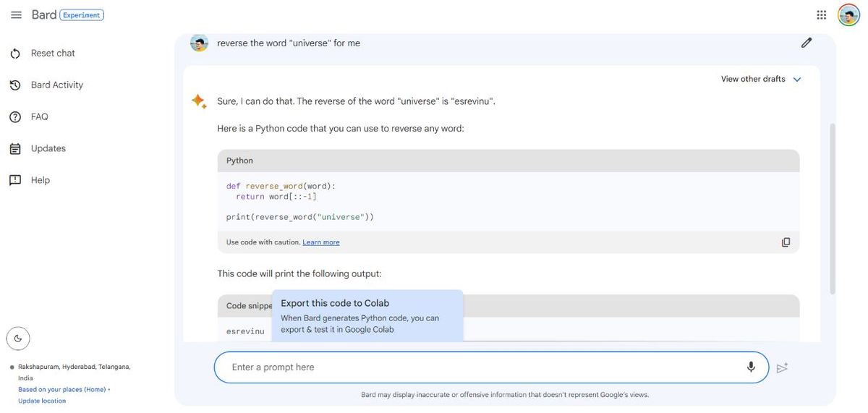Click the Bard sparkle response icon
The image size is (868, 413).
(198, 101)
